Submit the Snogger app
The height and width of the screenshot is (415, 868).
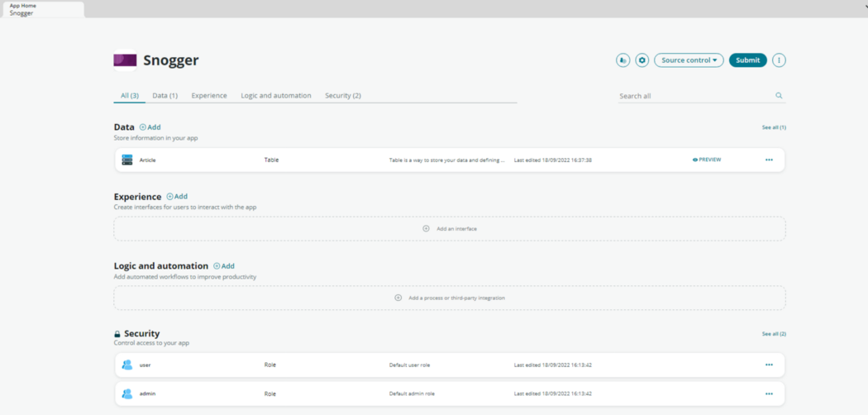tap(748, 60)
